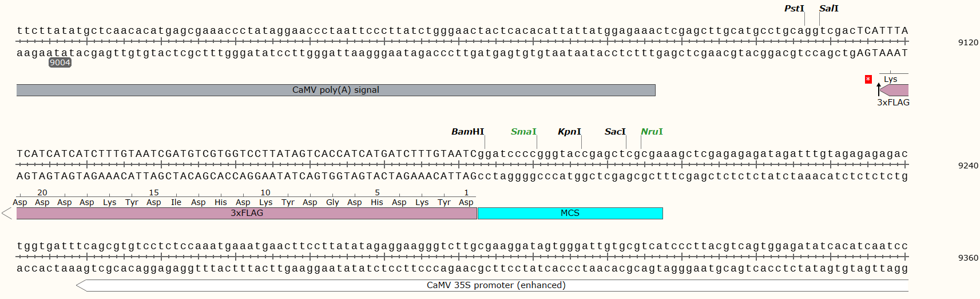Click the Ile amino acid in translation row
Screen dimensions: 980x299
(x=176, y=202)
